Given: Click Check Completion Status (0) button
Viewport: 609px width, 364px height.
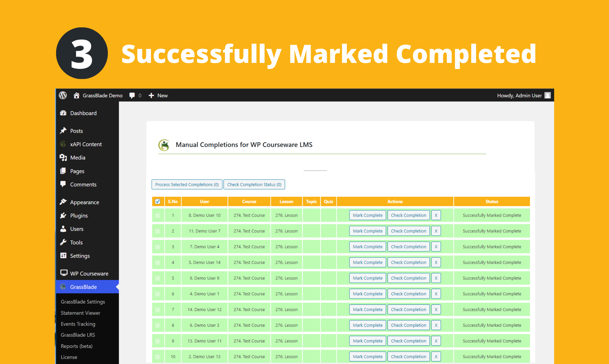Looking at the screenshot, I should point(254,184).
